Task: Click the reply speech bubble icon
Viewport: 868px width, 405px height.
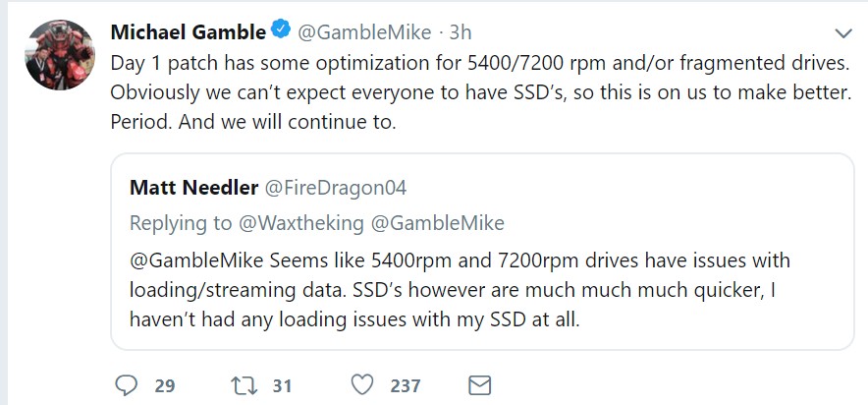Action: (x=127, y=384)
